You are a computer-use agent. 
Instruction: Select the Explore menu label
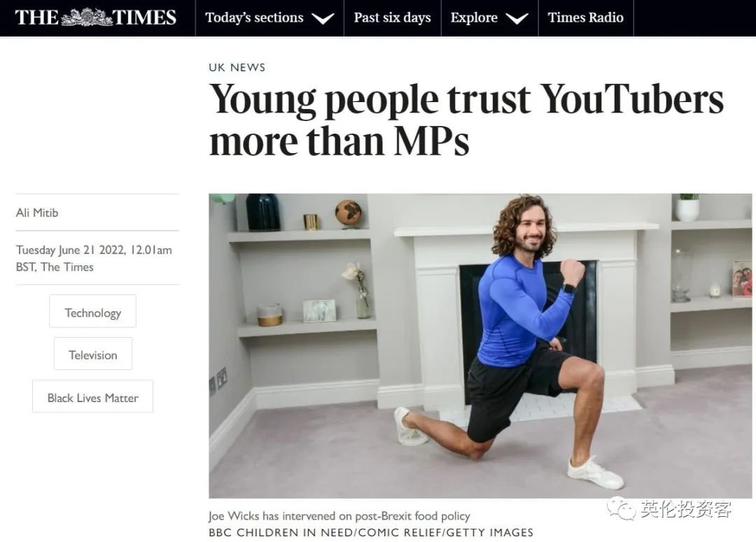474,17
